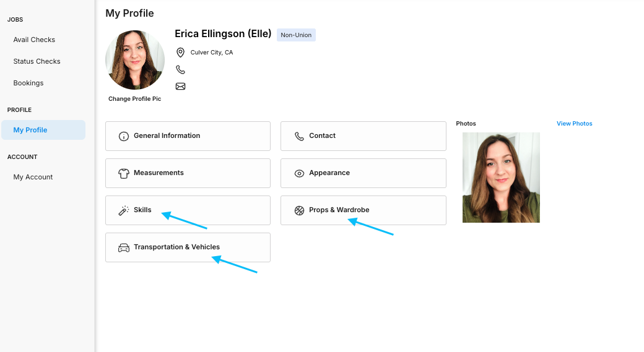Screen dimensions: 644x352
Task: Open the Measurements section button
Action: pos(188,173)
